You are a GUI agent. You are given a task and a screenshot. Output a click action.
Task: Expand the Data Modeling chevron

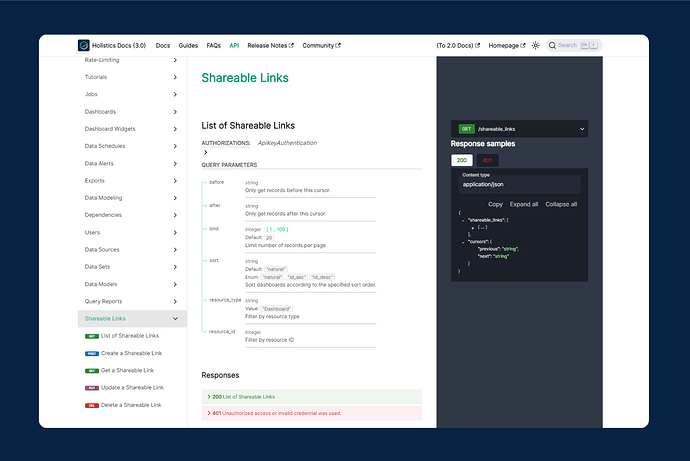(175, 198)
